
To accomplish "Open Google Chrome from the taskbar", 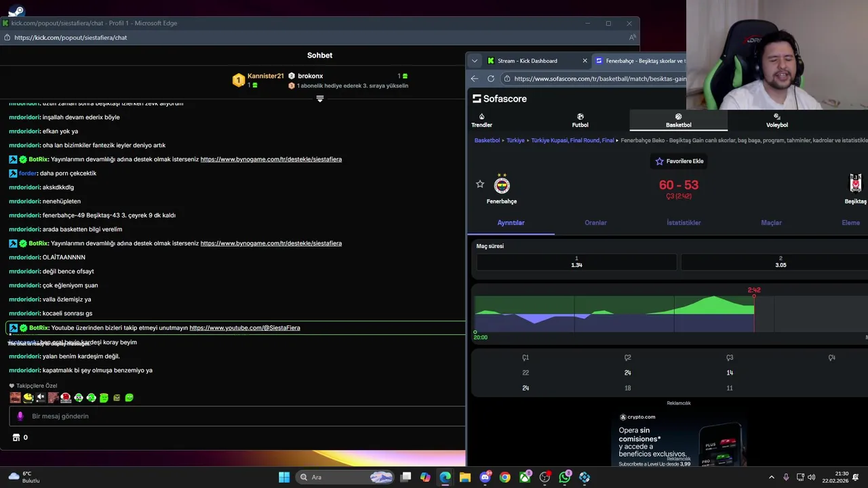I will (x=505, y=477).
